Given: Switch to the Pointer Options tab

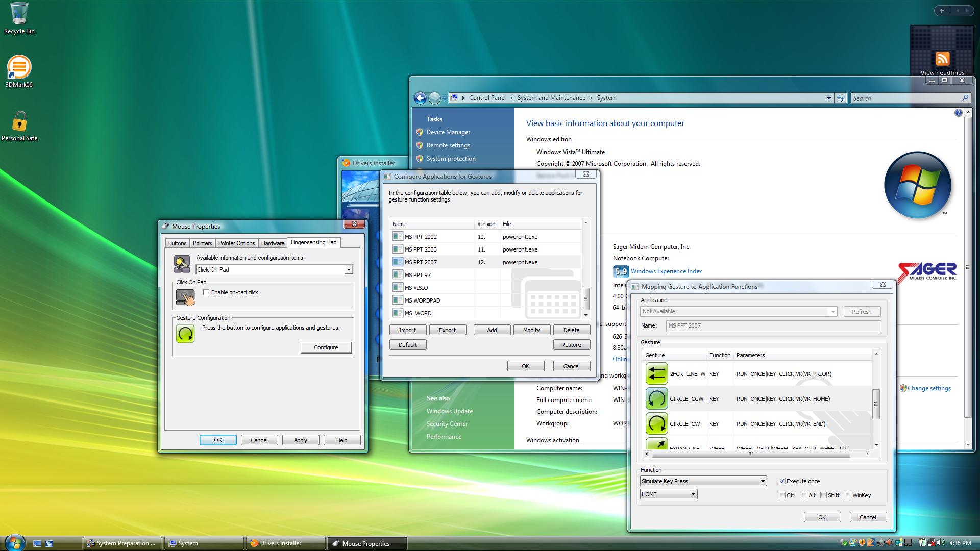Looking at the screenshot, I should click(x=236, y=243).
